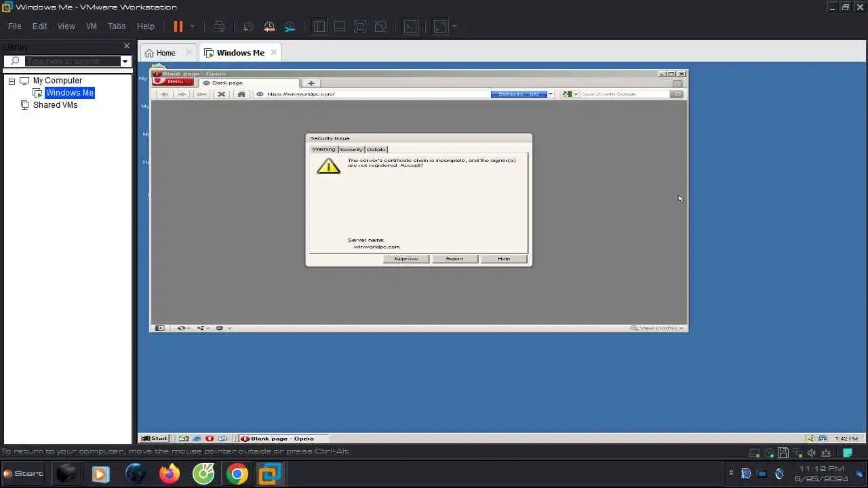Click Blank page - Opera taskbar button

283,439
